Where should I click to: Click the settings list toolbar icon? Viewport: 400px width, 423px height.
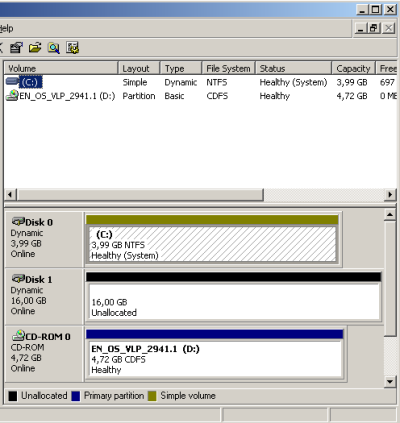coord(72,48)
